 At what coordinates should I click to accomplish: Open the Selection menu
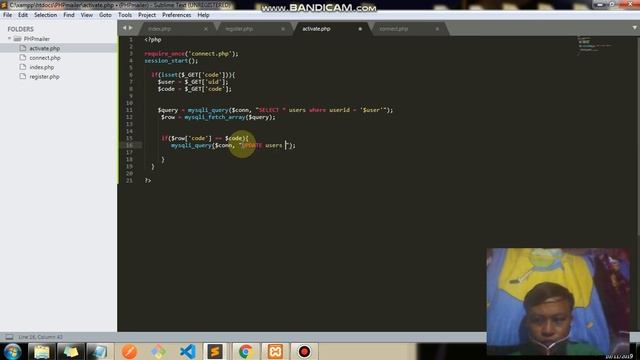click(x=45, y=15)
